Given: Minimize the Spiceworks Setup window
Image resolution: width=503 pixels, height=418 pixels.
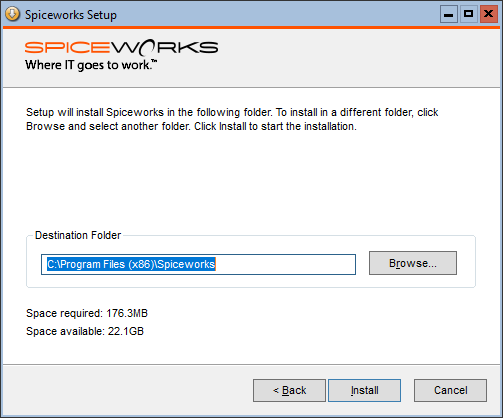Looking at the screenshot, I should 448,14.
